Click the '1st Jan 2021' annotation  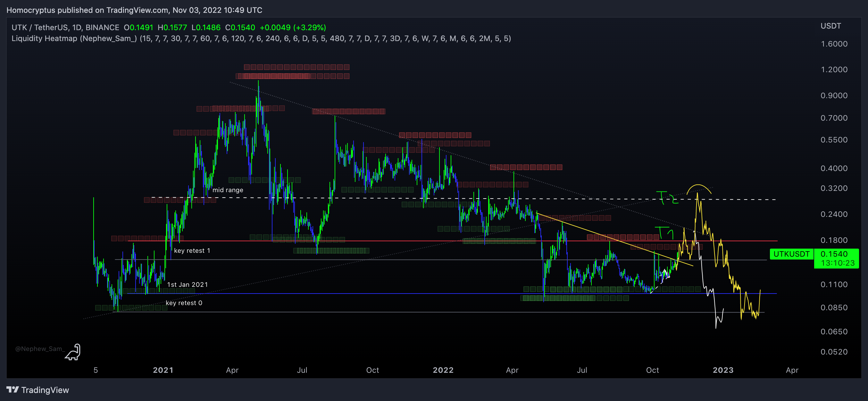click(188, 285)
